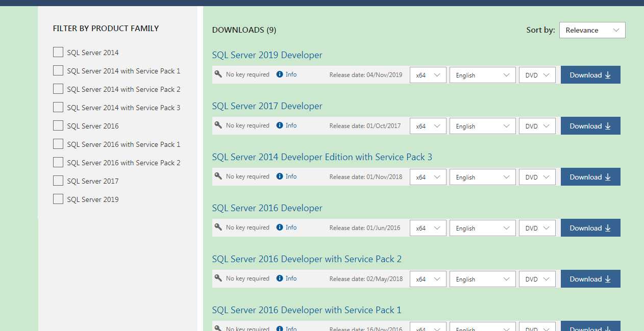This screenshot has height=331, width=644.
Task: Check SQL Server 2014 with Service Pack 3 filter
Action: 58,107
